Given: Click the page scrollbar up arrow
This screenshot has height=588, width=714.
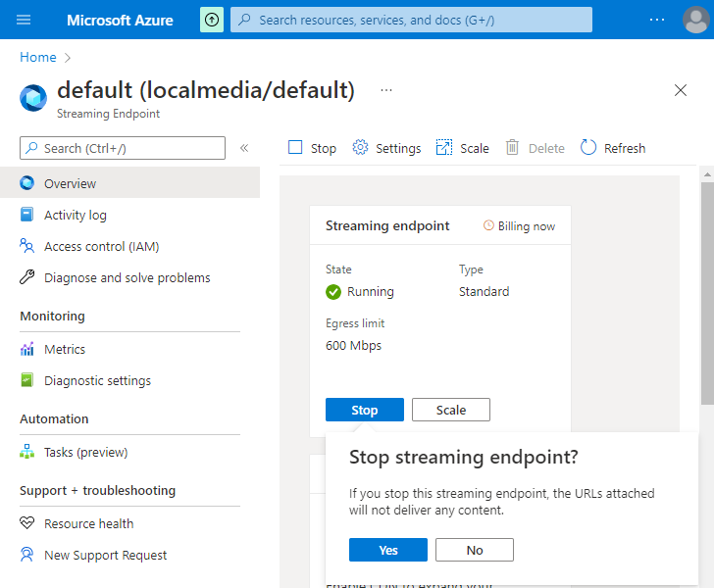Looking at the screenshot, I should (707, 174).
